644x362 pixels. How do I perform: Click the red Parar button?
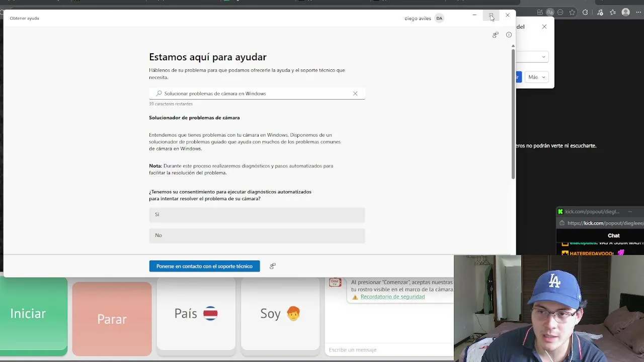pyautogui.click(x=112, y=319)
